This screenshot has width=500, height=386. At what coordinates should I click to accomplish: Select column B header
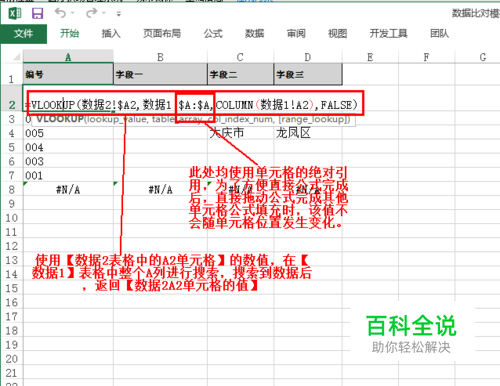tap(160, 57)
